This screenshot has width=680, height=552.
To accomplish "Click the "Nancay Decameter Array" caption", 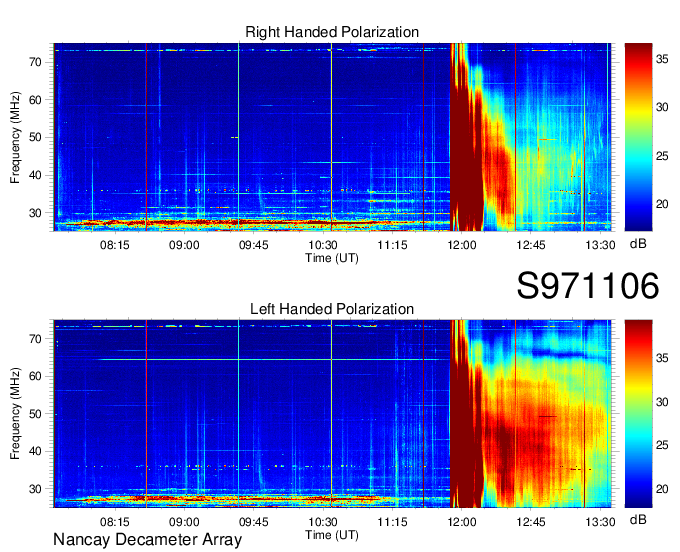I will point(147,540).
